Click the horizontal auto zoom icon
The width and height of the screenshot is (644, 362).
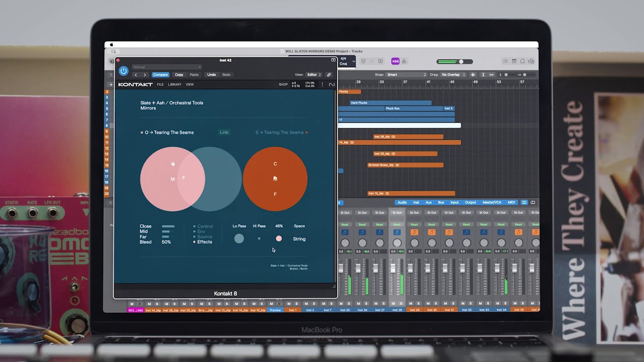[491, 75]
